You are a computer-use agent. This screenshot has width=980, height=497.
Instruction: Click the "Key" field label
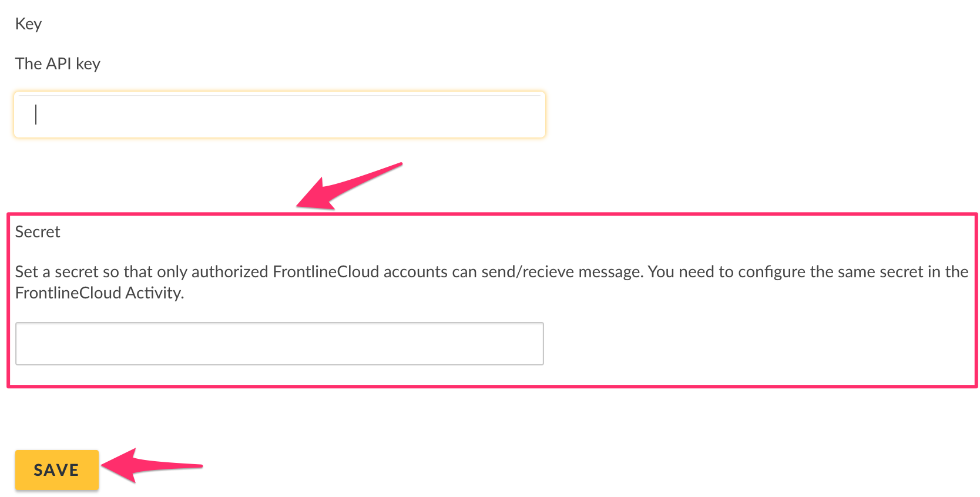point(28,24)
